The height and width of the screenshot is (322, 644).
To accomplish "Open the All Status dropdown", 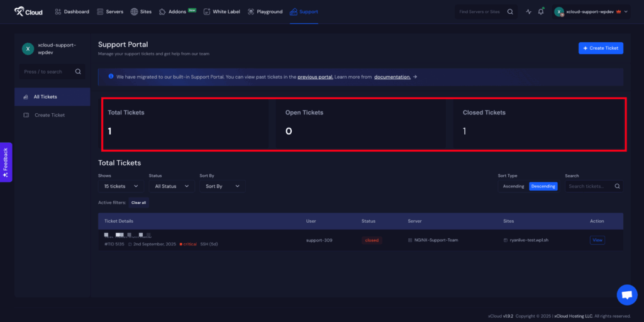I will (x=171, y=186).
